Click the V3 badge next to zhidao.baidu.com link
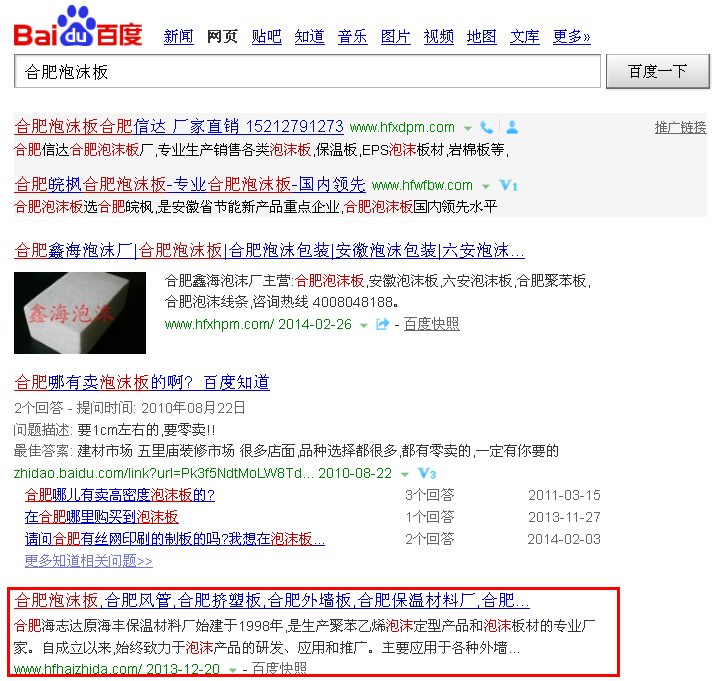Viewport: 716px width, 681px height. pos(427,473)
